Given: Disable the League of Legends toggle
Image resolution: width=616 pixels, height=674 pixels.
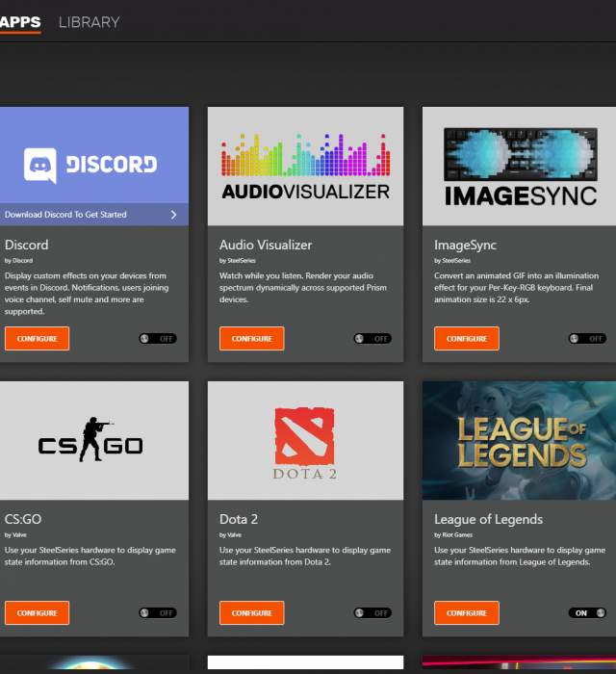Looking at the screenshot, I should tap(587, 612).
